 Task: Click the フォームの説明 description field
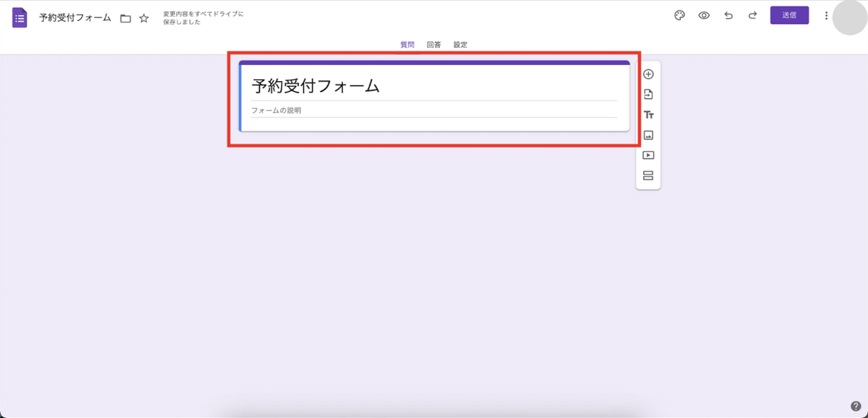(381, 111)
